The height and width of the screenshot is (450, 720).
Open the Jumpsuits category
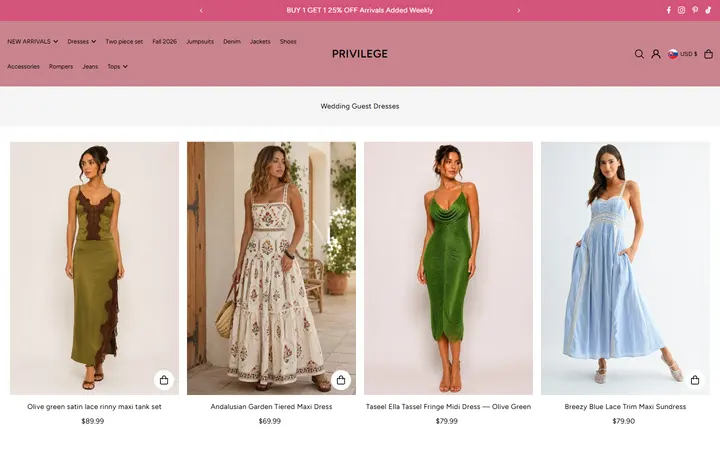point(200,41)
